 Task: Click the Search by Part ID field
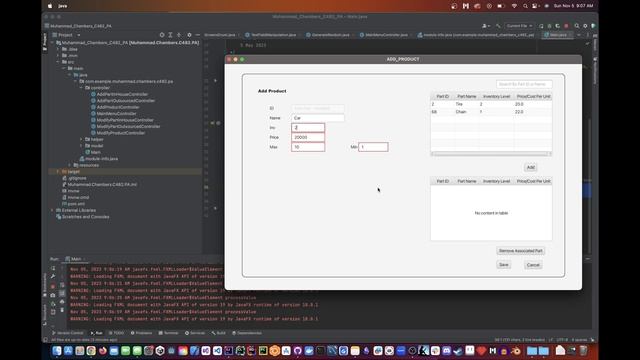[524, 84]
